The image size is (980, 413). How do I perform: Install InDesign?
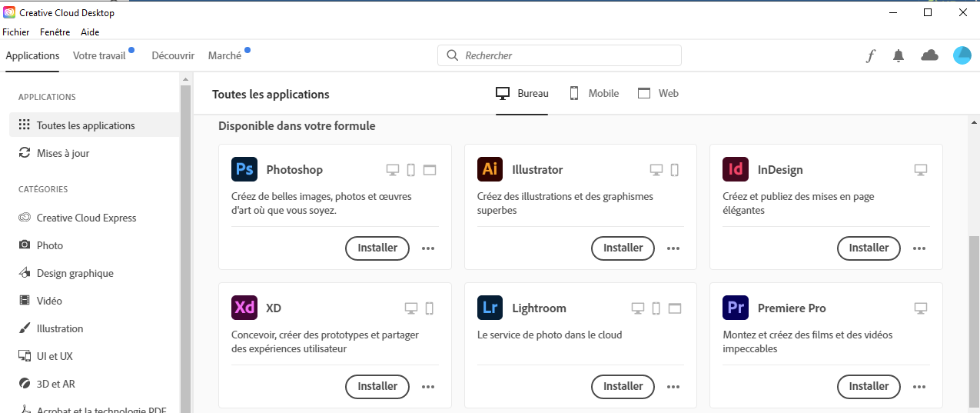tap(869, 248)
